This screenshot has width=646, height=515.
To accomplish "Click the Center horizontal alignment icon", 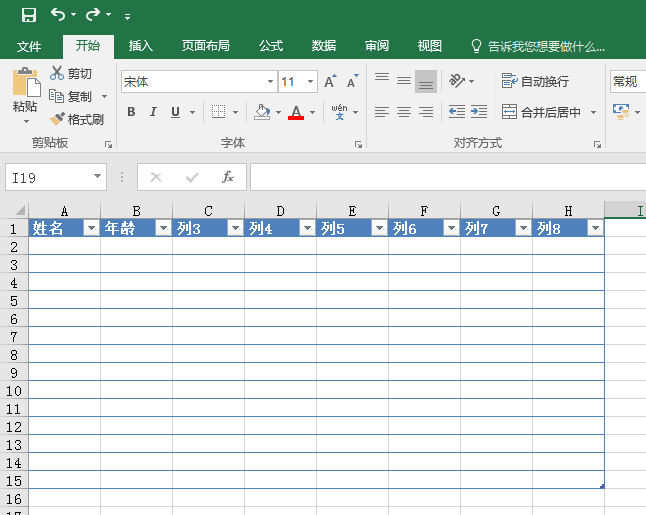I will [404, 112].
